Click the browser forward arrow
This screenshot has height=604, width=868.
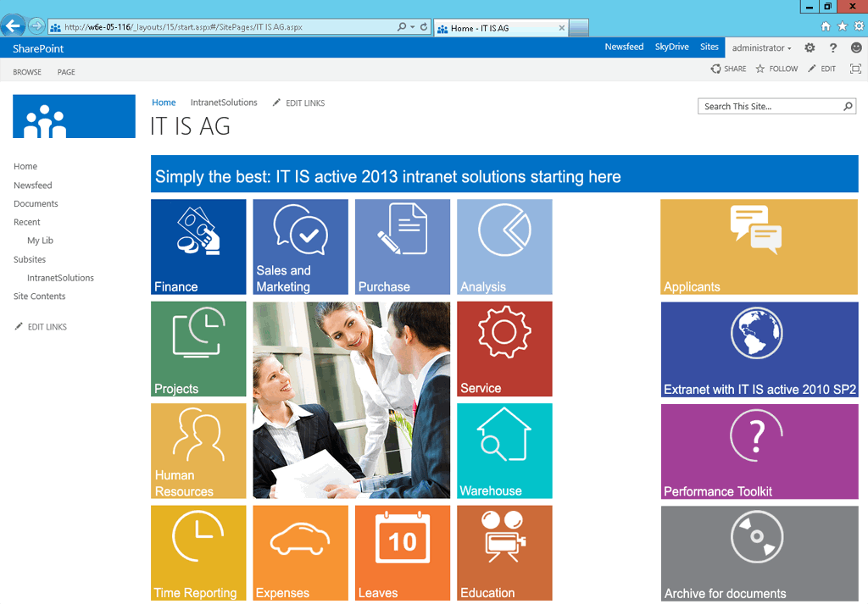36,25
